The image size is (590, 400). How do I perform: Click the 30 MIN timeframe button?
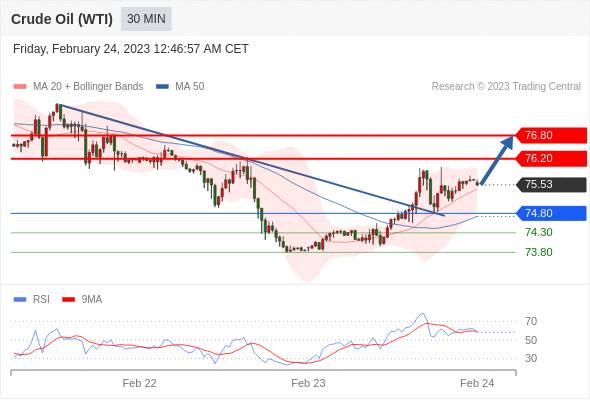pyautogui.click(x=146, y=19)
